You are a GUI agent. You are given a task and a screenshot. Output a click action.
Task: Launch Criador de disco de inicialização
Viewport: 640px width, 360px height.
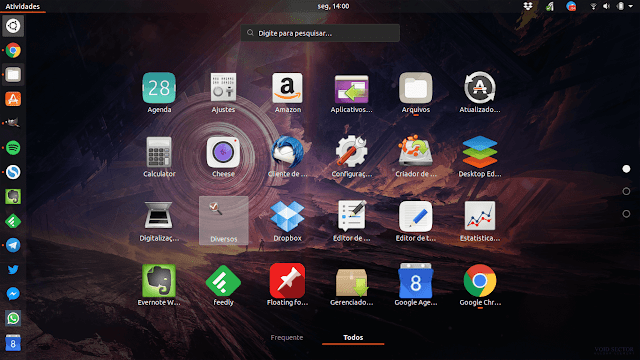click(416, 151)
